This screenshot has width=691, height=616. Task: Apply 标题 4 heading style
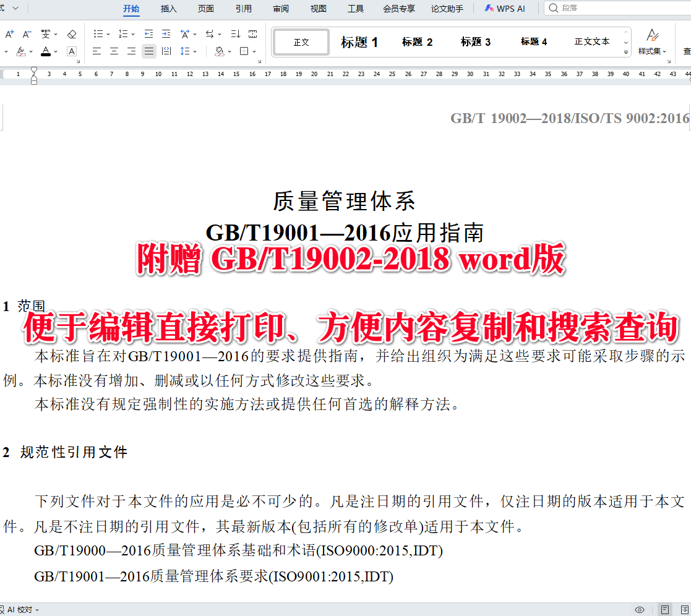534,42
